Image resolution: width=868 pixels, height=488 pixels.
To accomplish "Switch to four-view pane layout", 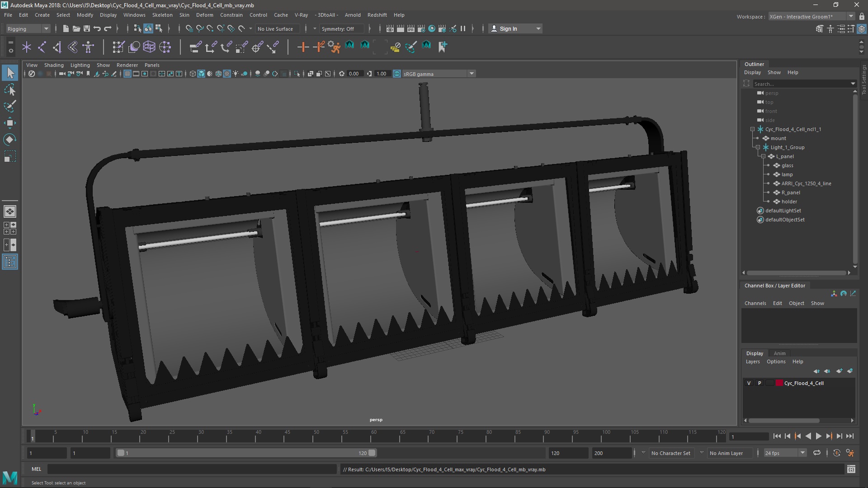I will click(x=10, y=228).
